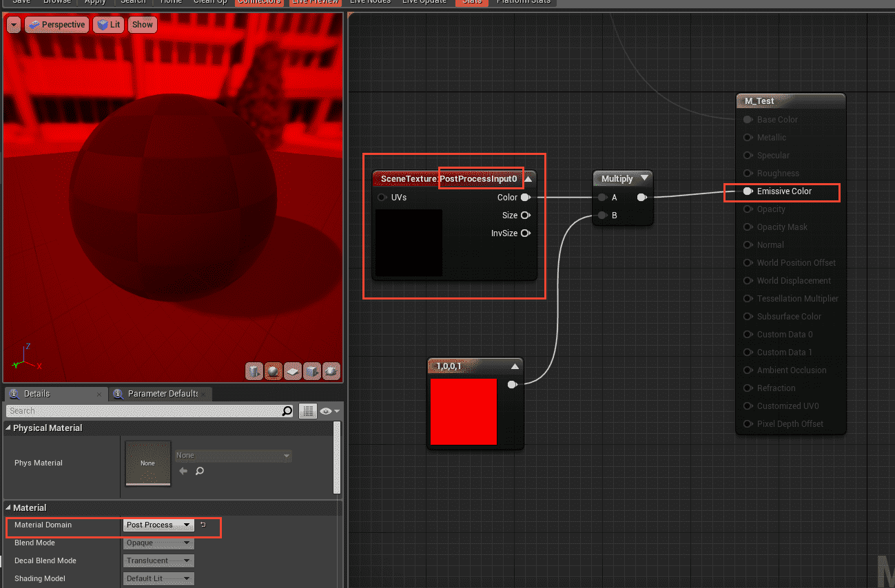Switch preview mesh to cube

(312, 372)
